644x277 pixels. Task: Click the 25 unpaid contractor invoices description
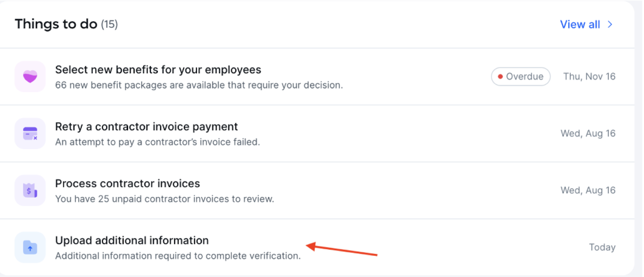(165, 199)
